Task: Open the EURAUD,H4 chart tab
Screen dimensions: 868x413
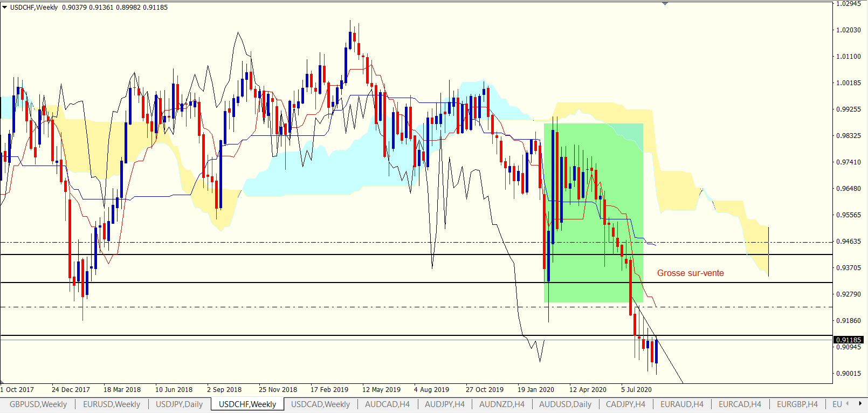Action: pos(682,404)
